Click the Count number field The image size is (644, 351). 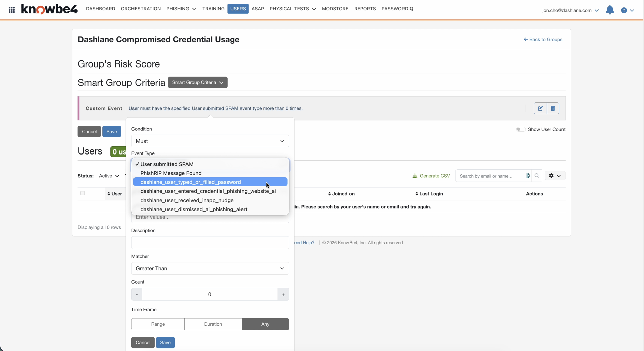pyautogui.click(x=210, y=294)
